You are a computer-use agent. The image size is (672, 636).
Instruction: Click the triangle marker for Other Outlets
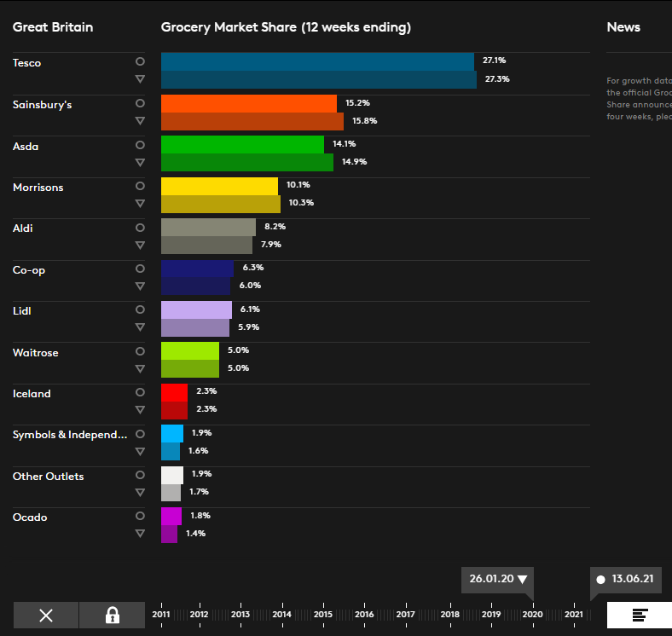pyautogui.click(x=140, y=493)
